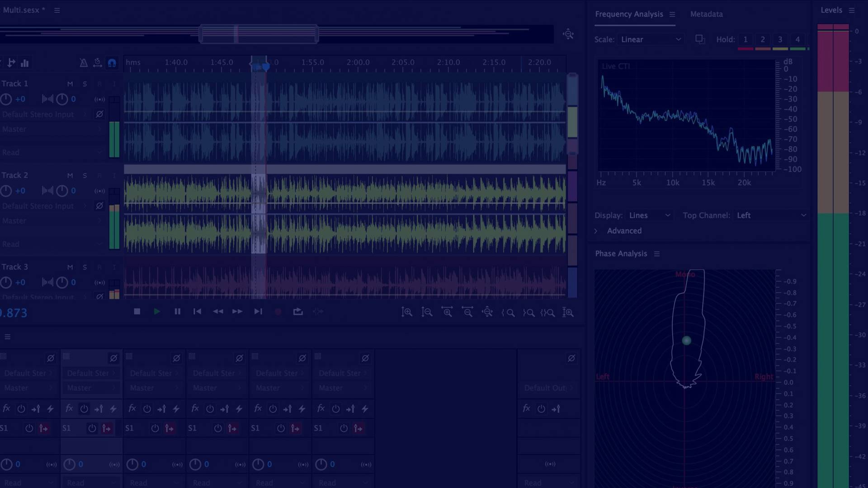Zoom out amplitude icon in transport bar
The width and height of the screenshot is (868, 488).
pyautogui.click(x=427, y=312)
